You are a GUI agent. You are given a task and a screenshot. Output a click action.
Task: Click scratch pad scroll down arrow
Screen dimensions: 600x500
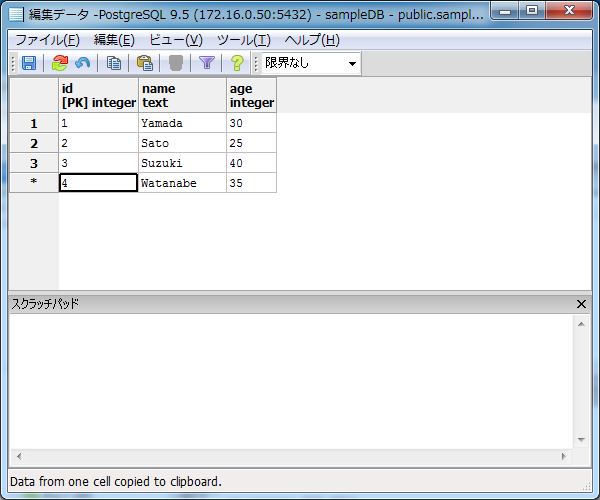click(x=581, y=440)
